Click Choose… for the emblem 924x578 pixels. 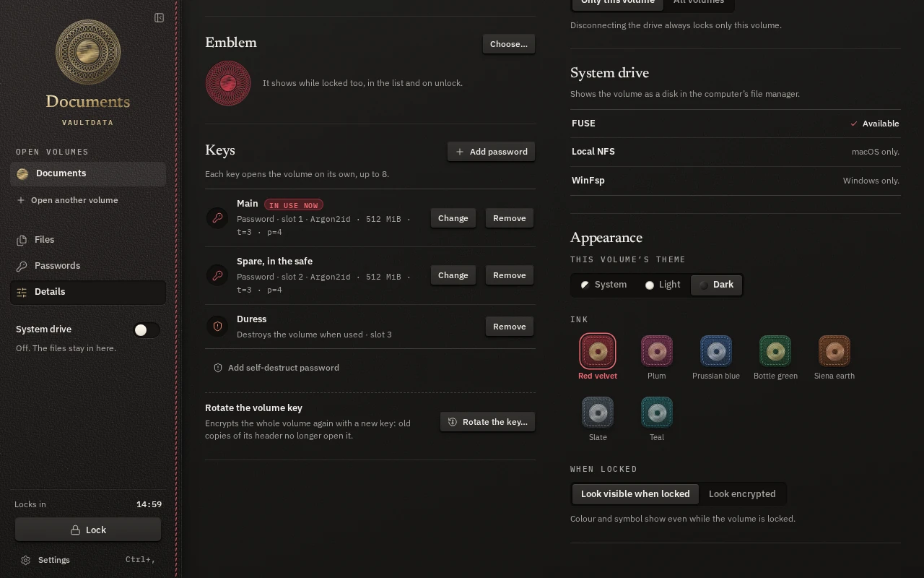click(x=509, y=44)
